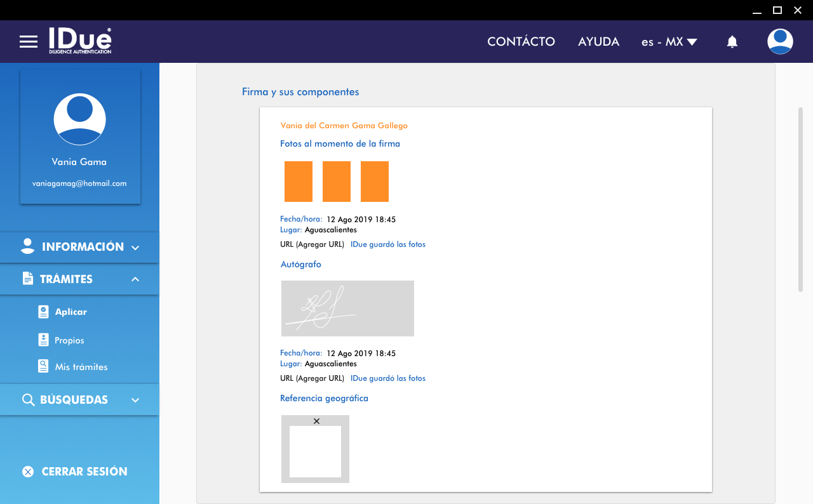Select the first orange photo thumbnail
The width and height of the screenshot is (813, 504).
point(299,182)
